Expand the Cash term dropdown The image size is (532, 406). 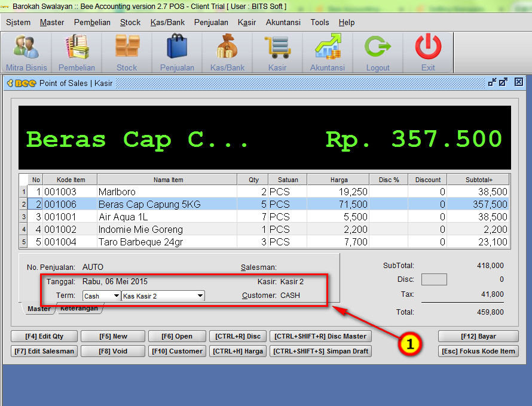coord(116,296)
